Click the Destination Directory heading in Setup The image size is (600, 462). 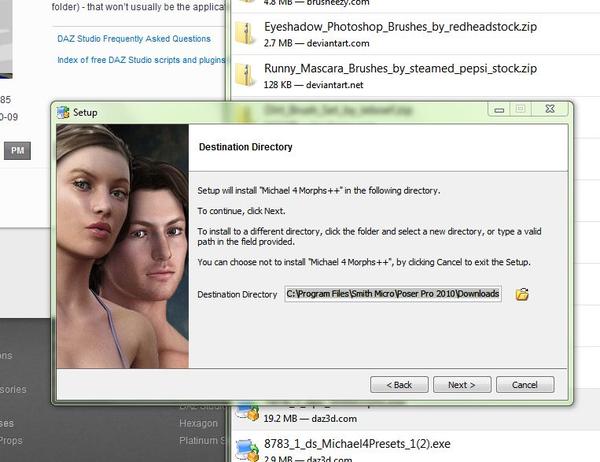246,147
